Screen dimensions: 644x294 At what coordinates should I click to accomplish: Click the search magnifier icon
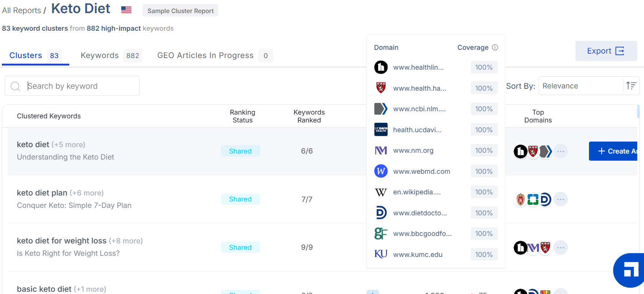pos(15,86)
